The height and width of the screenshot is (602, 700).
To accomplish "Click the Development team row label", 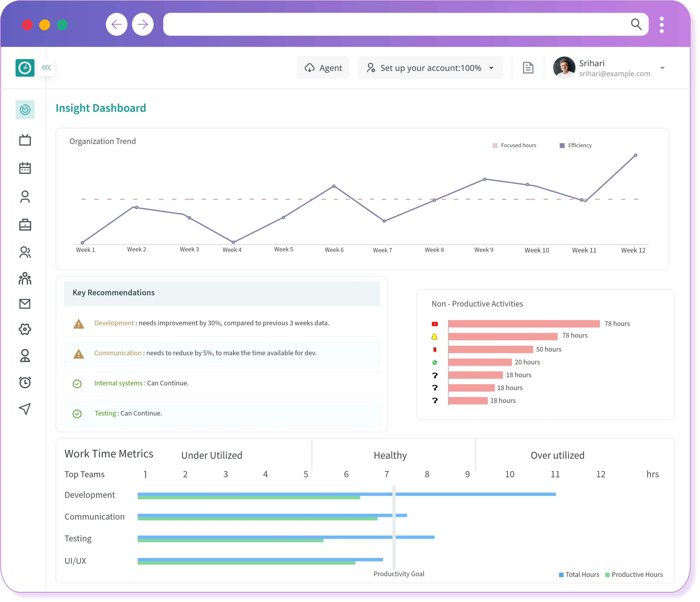I will coord(89,495).
